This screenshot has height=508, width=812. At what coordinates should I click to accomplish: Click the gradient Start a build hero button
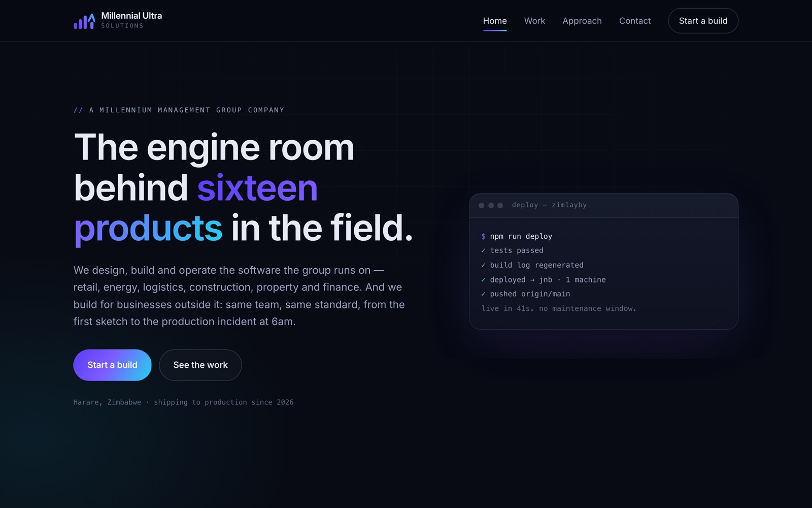point(113,365)
